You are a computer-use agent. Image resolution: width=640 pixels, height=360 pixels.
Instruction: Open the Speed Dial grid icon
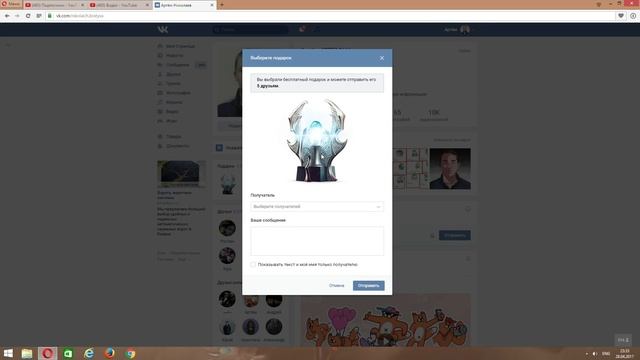coord(39,16)
